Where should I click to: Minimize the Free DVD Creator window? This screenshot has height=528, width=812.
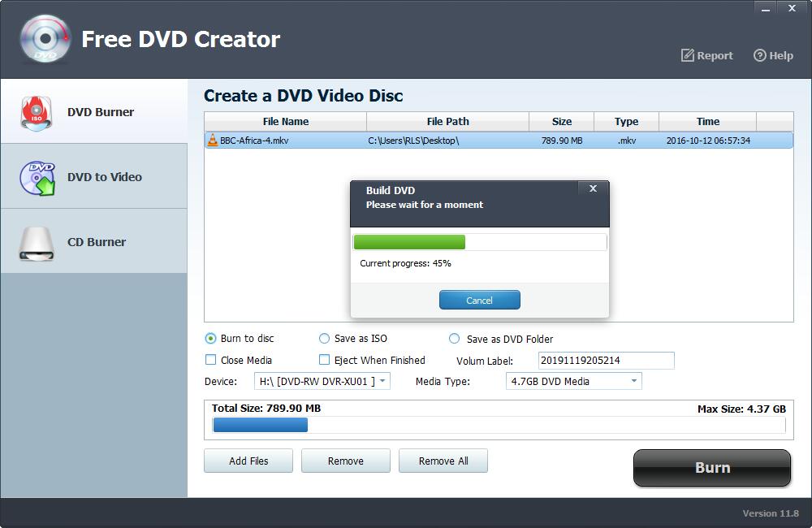point(766,8)
